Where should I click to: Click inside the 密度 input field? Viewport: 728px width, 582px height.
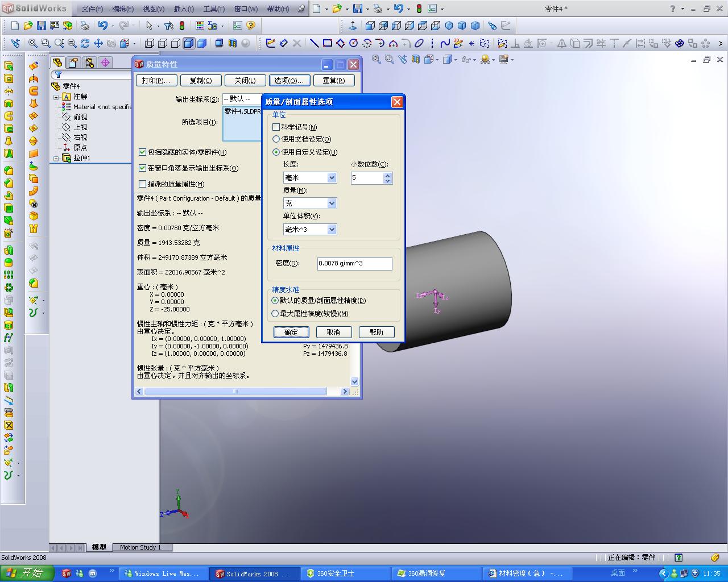(x=355, y=264)
